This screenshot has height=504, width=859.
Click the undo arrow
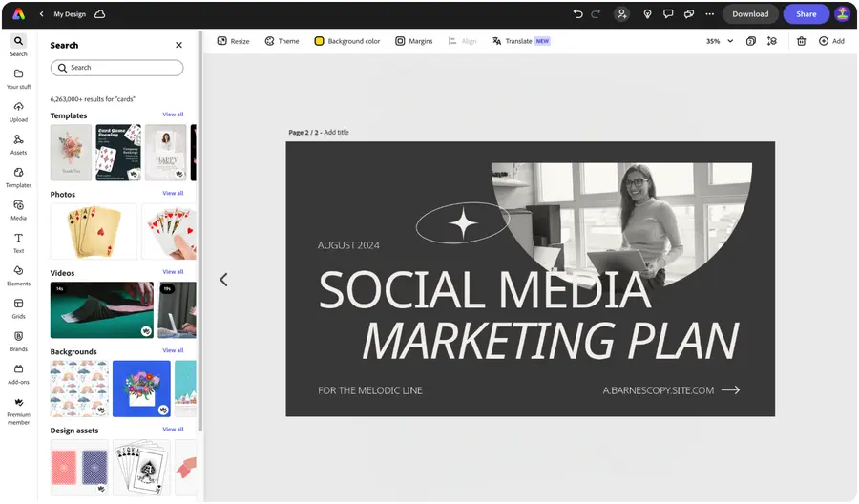577,14
